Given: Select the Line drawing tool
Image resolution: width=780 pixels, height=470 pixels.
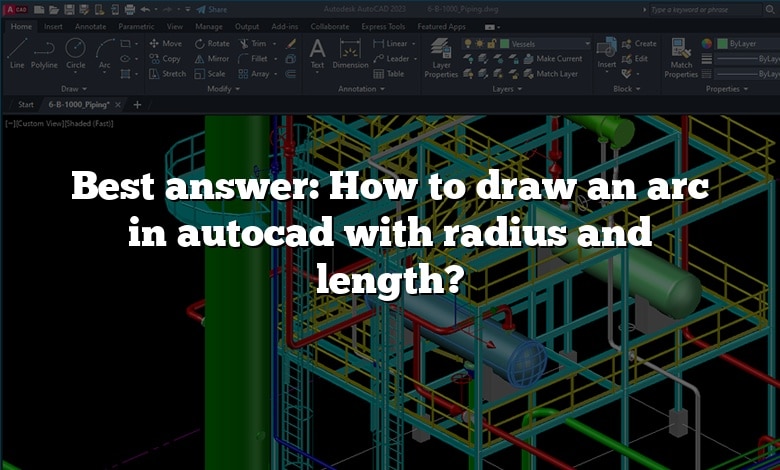Looking at the screenshot, I should click(x=17, y=52).
